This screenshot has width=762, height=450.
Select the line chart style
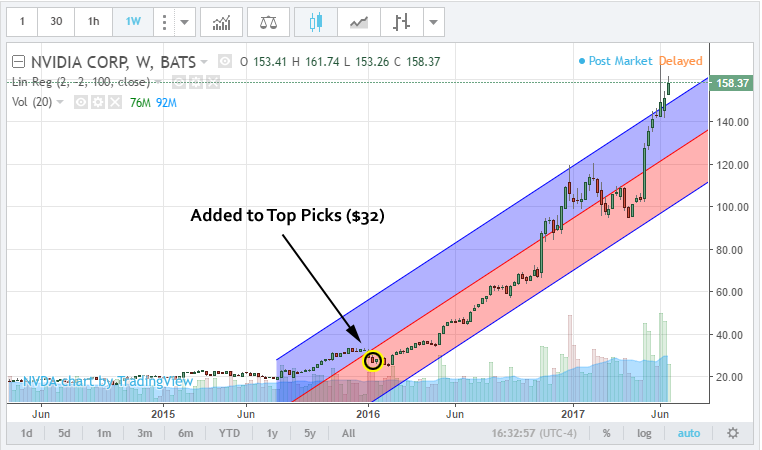[359, 22]
